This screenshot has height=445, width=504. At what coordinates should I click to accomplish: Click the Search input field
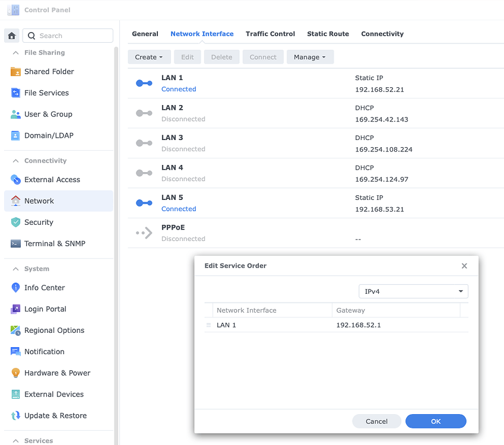pos(68,36)
